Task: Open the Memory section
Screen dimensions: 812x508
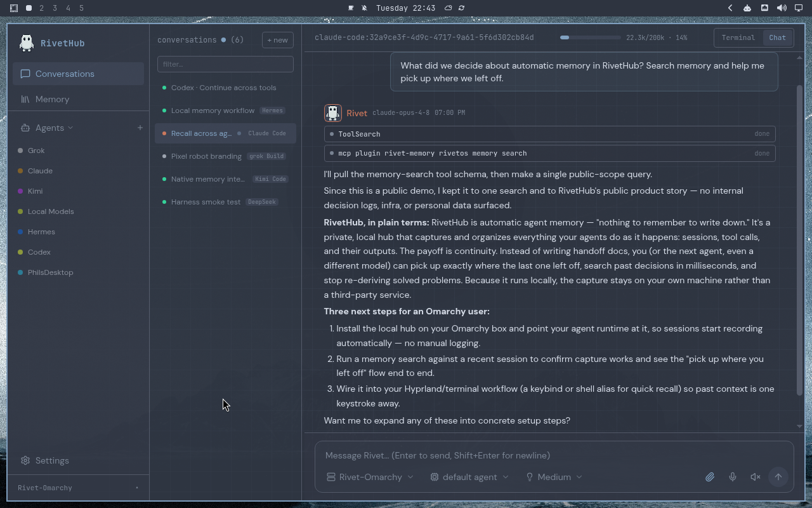Action: pyautogui.click(x=78, y=99)
